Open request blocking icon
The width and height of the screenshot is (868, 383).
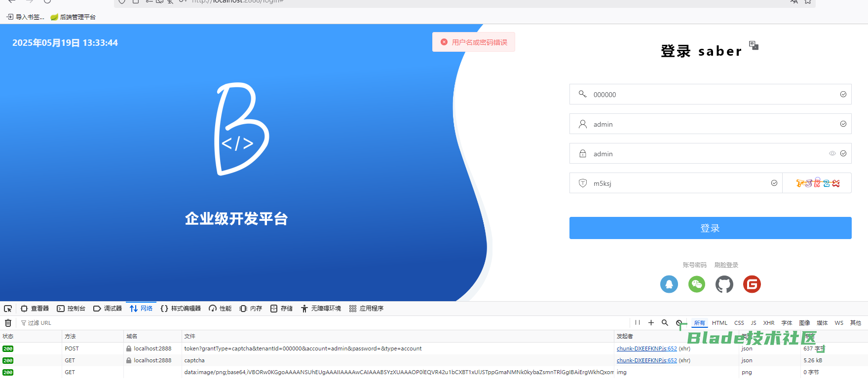679,323
